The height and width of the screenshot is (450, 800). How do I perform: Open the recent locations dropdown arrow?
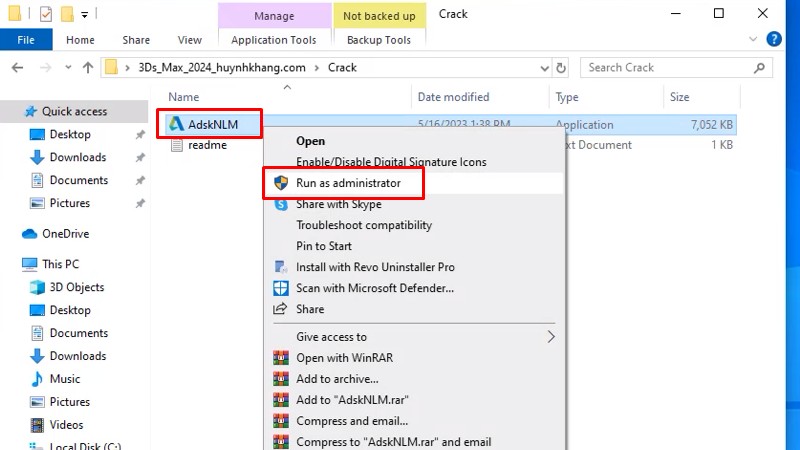tap(66, 68)
